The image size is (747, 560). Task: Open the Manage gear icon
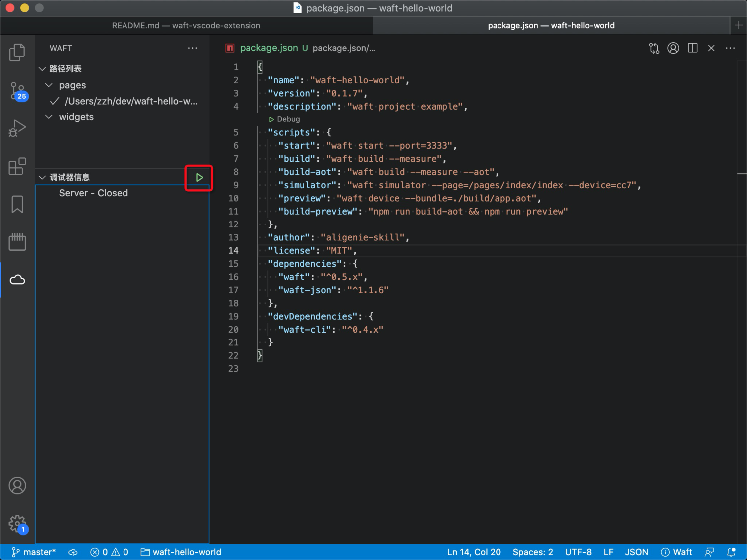[17, 524]
